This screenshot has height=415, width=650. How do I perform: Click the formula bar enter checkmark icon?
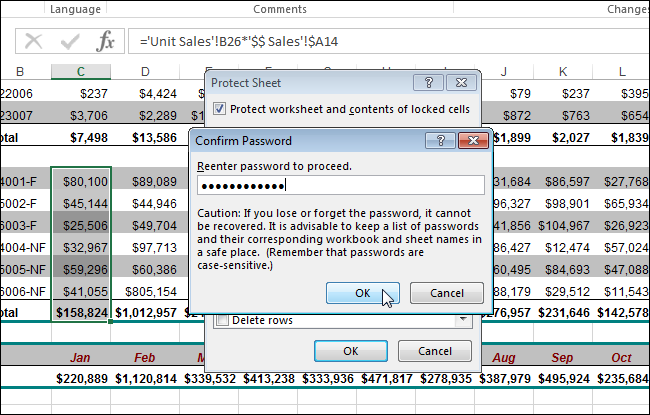(70, 41)
